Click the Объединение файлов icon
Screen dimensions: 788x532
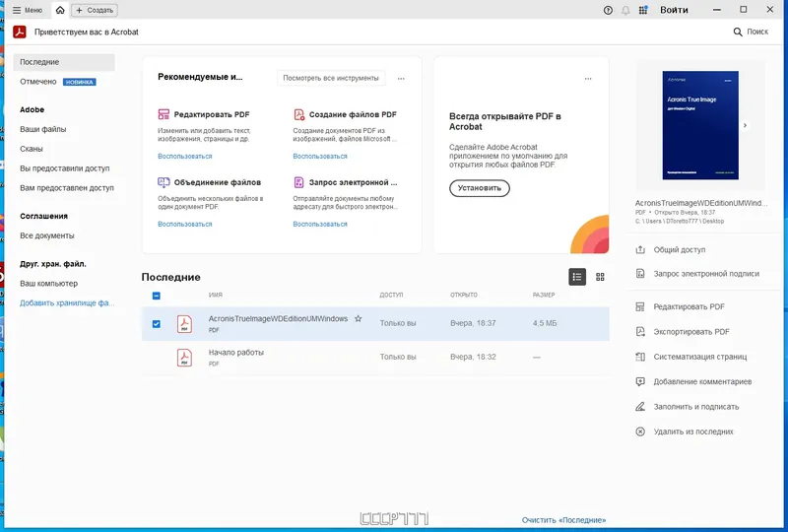point(164,182)
